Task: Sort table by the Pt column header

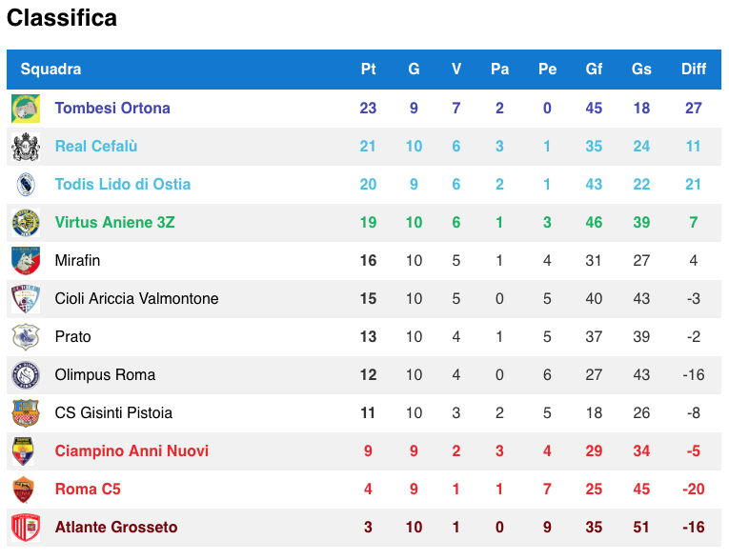Action: tap(368, 70)
